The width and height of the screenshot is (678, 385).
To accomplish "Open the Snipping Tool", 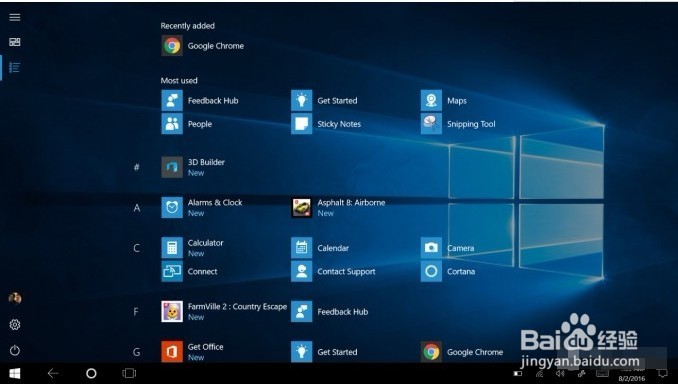I will 458,124.
